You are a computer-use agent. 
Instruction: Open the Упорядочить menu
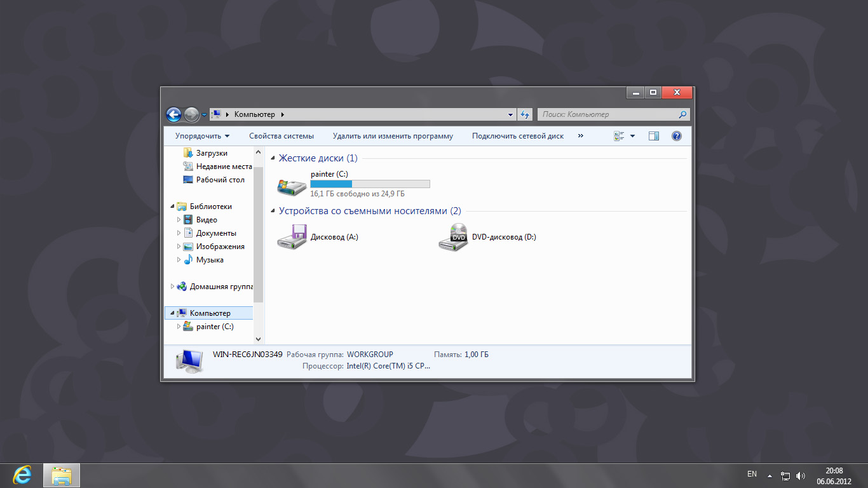pyautogui.click(x=202, y=136)
